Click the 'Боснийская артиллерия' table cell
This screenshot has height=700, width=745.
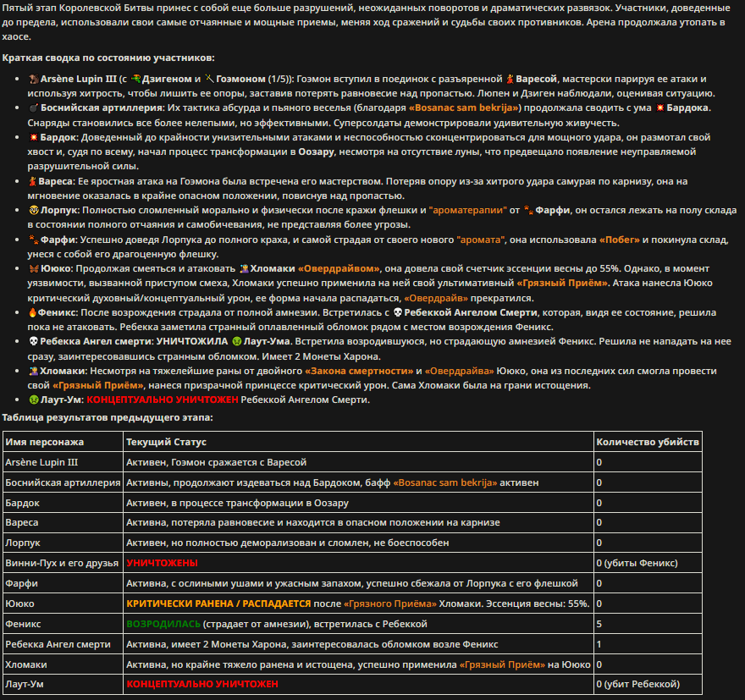coord(63,483)
